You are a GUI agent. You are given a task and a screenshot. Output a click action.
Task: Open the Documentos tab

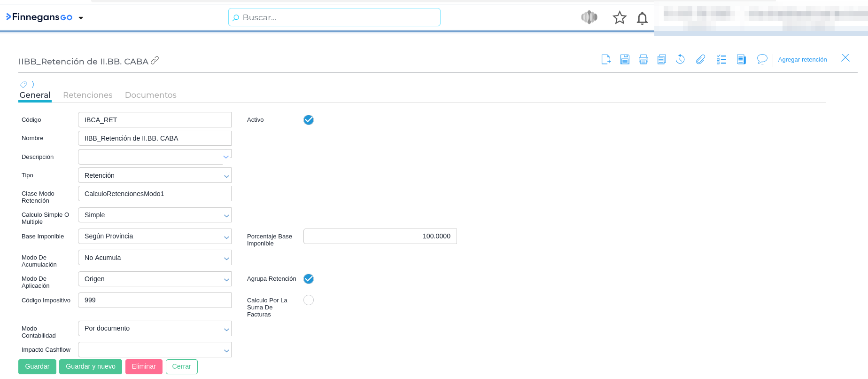point(151,95)
